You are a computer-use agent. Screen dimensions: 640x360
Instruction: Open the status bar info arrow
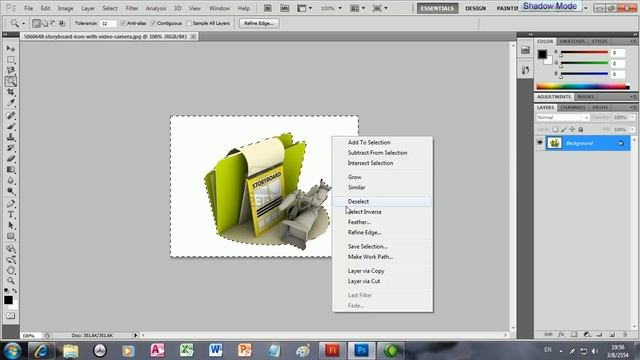pyautogui.click(x=136, y=336)
